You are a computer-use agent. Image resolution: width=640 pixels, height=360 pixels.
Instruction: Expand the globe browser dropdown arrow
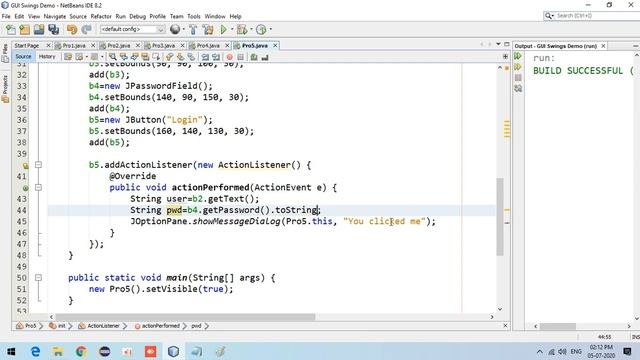coord(183,29)
